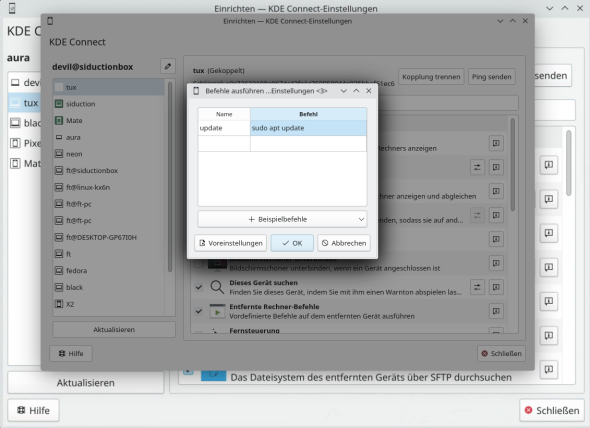Show info for 'Rechners anzeigen' plugin row
The width and height of the screenshot is (590, 428).
496,143
